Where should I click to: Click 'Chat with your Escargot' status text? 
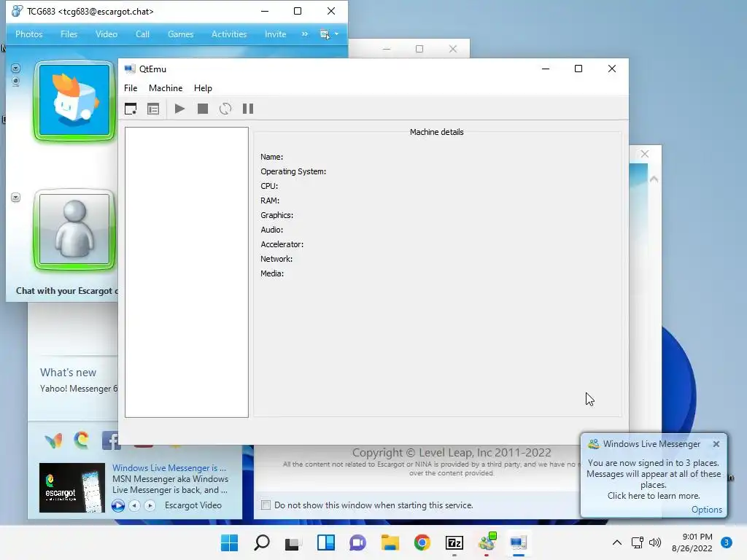(x=66, y=291)
